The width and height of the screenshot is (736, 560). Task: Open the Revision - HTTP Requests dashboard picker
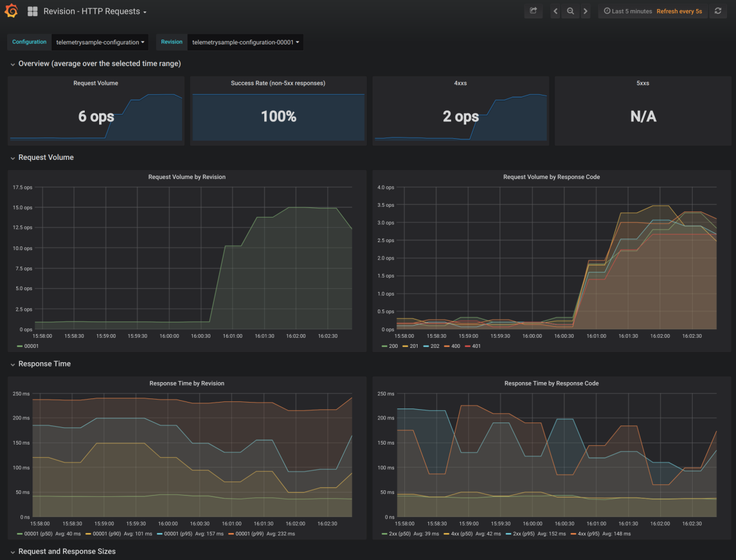(x=95, y=11)
